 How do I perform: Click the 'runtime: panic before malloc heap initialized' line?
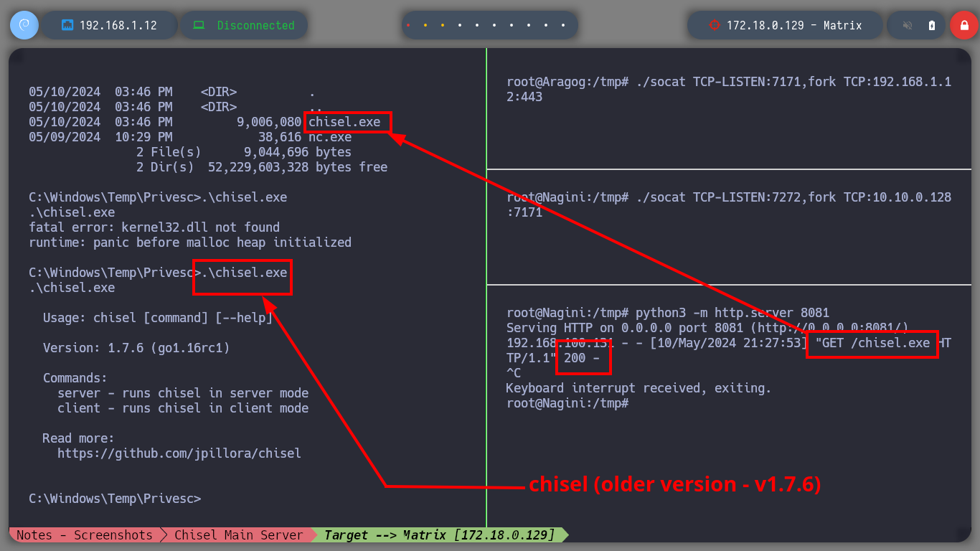point(190,242)
